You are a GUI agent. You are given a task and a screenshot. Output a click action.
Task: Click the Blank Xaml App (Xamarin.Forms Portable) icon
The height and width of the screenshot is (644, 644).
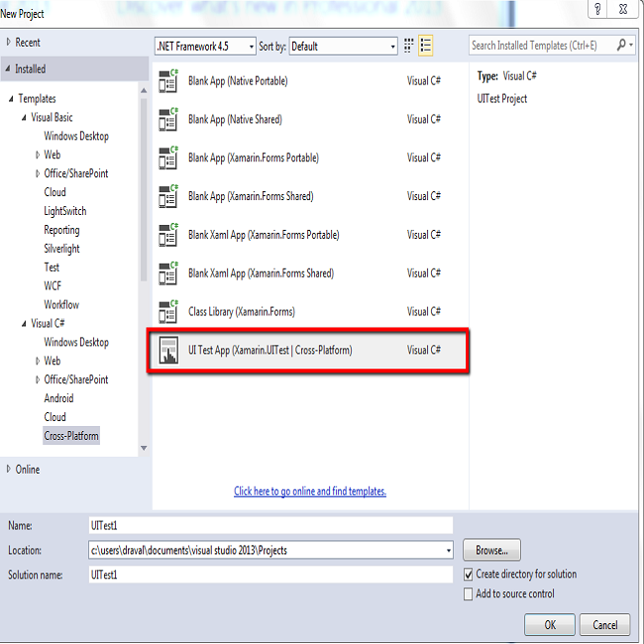coord(168,235)
